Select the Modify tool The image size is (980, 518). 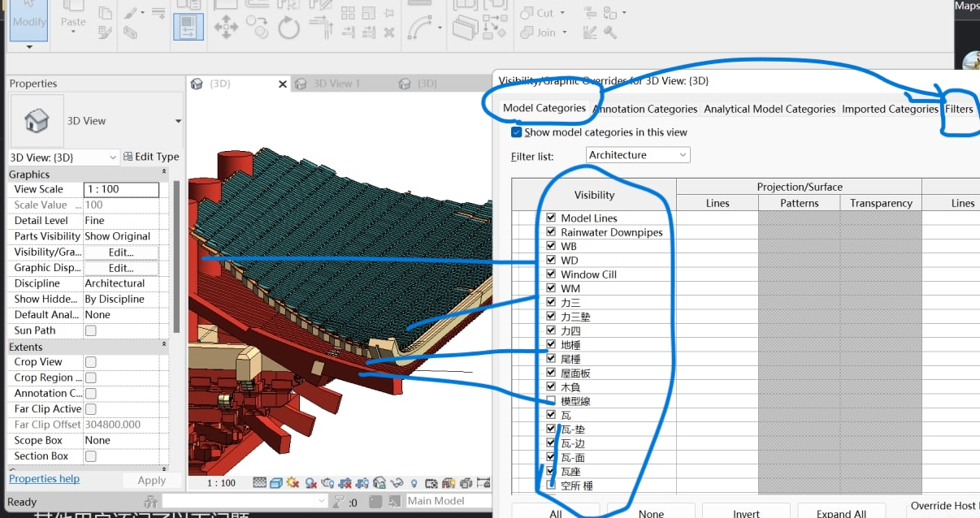click(x=28, y=19)
